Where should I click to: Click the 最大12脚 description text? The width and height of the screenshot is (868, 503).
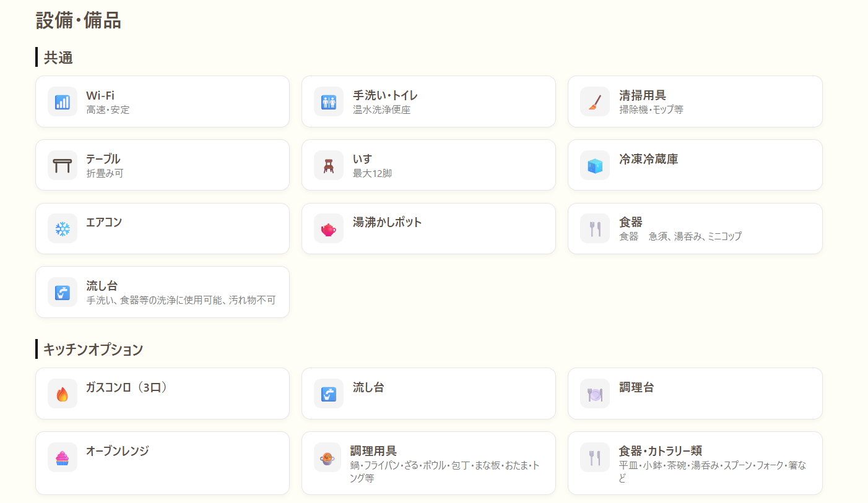373,174
